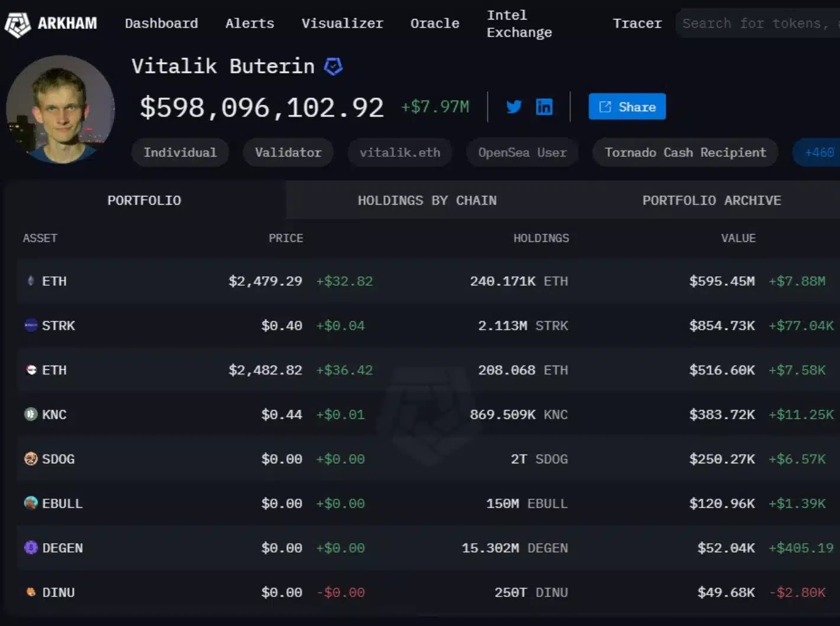Click the Arkham logo icon

[18, 24]
